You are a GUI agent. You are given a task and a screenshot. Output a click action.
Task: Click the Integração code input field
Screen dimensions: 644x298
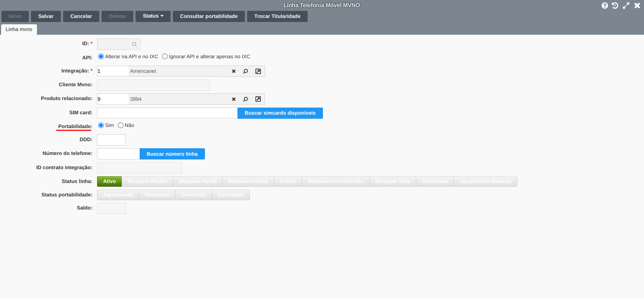(113, 71)
